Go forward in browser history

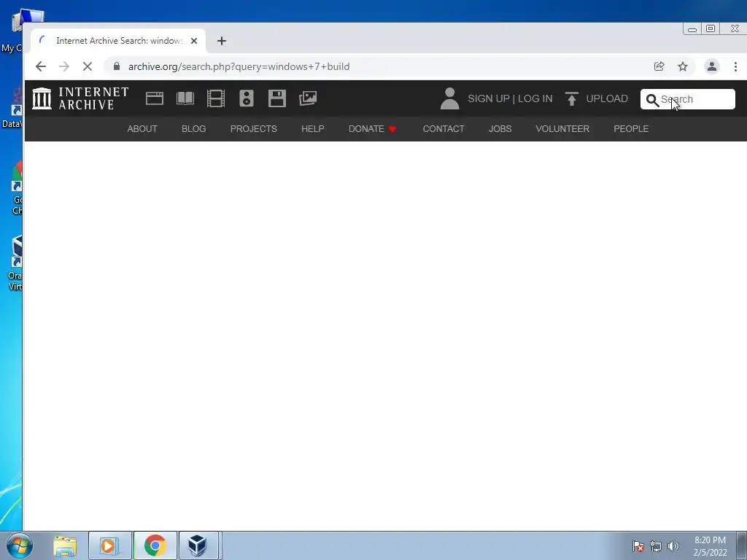64,66
